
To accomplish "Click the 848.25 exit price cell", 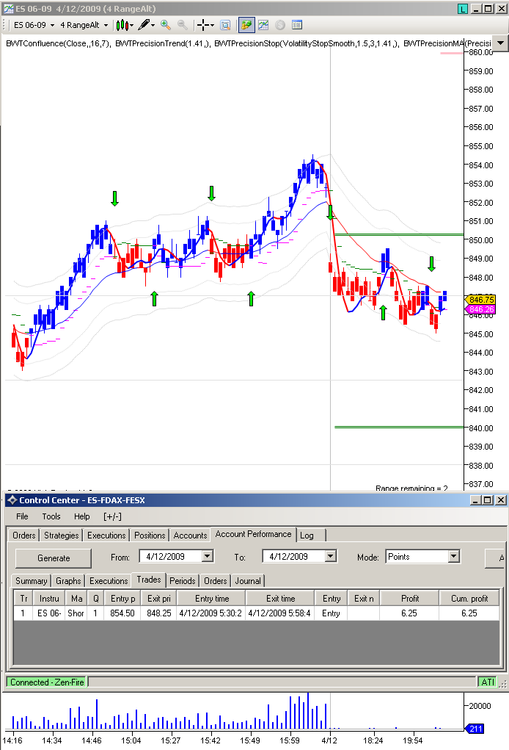I will [x=159, y=613].
